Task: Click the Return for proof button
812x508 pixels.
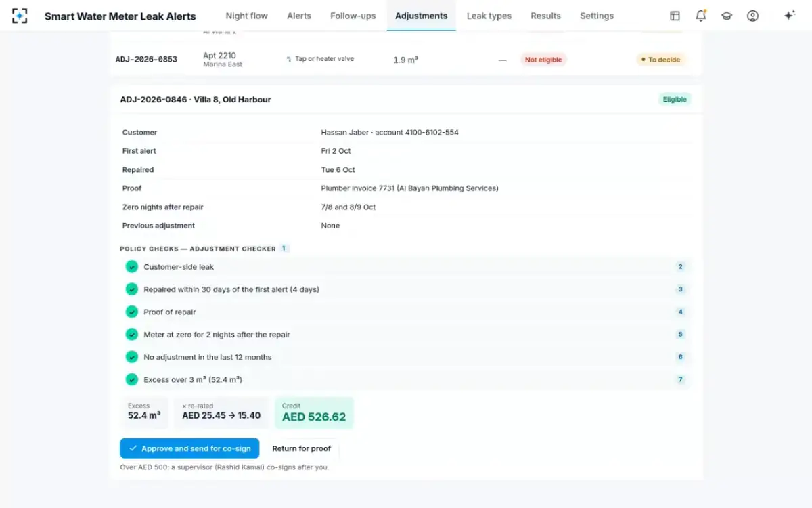Action: (x=302, y=448)
